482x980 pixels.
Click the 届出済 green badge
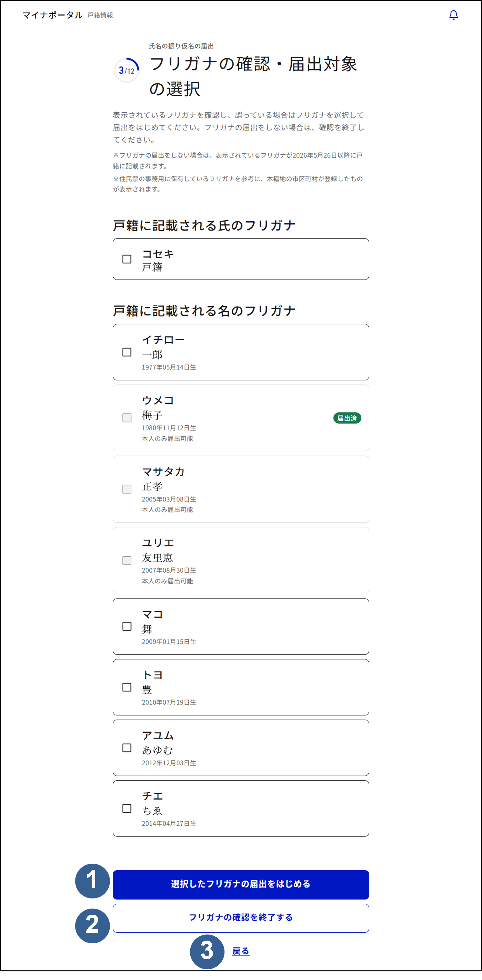347,418
